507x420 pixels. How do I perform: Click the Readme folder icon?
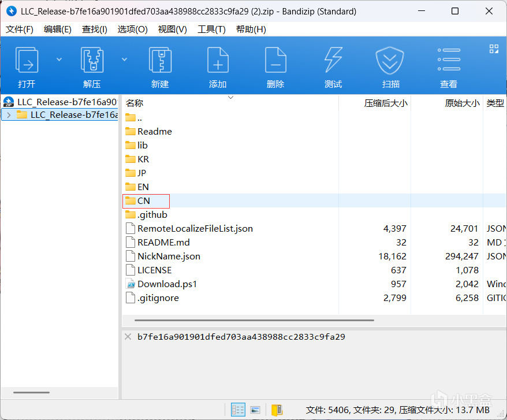131,131
